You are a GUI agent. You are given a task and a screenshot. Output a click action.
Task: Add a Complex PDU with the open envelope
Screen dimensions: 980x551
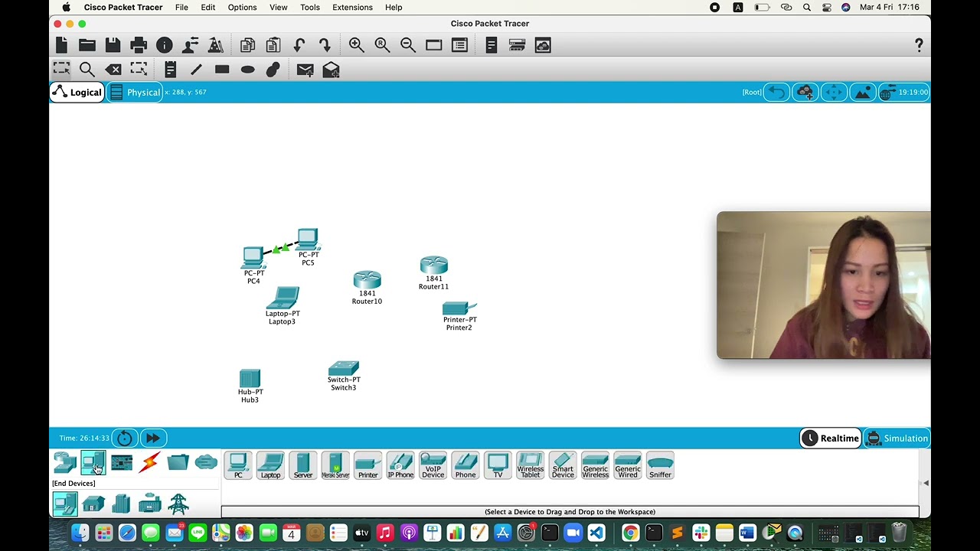(x=331, y=70)
